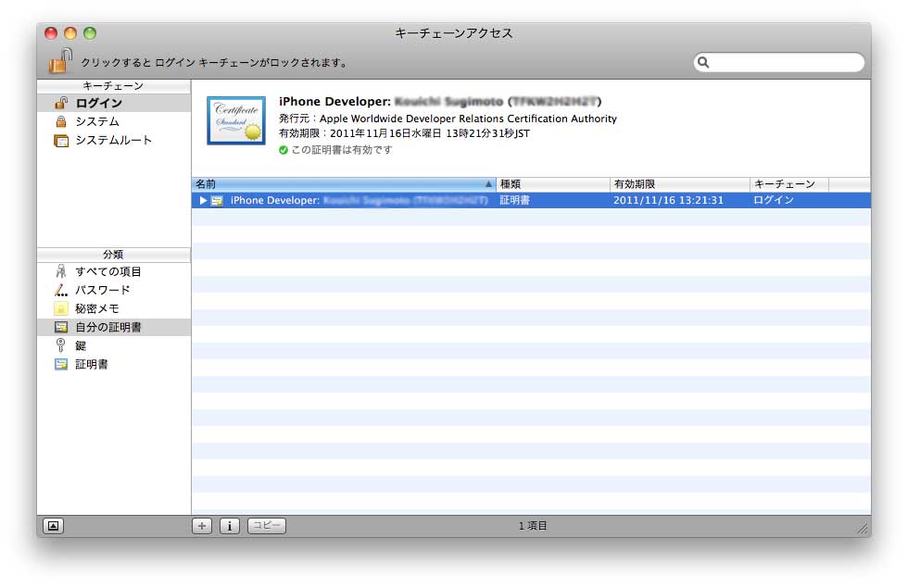
Task: Click the info (i) button
Action: [x=230, y=526]
